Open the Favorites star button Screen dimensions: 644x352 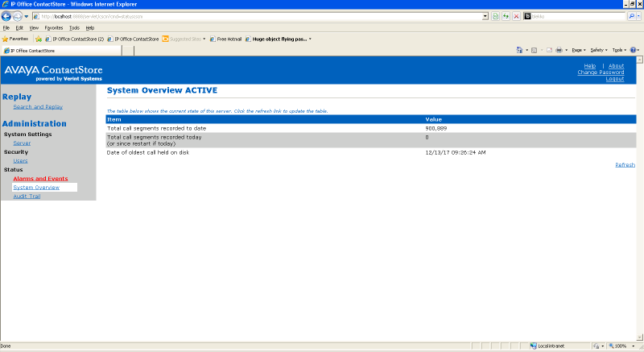(x=14, y=39)
